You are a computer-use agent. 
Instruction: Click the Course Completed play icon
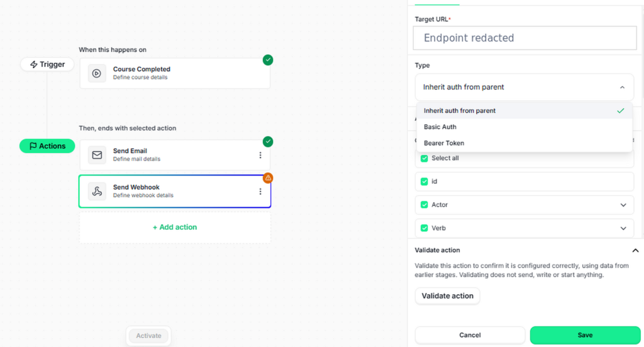point(97,73)
